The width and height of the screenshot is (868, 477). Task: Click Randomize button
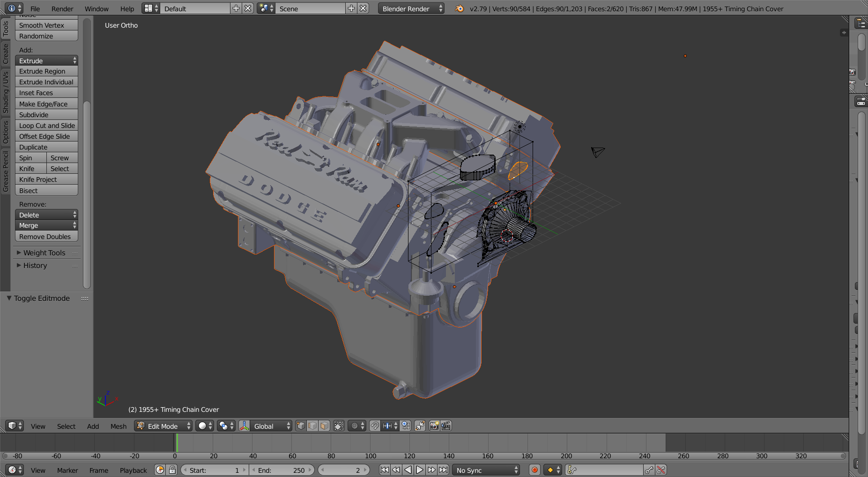pos(46,36)
